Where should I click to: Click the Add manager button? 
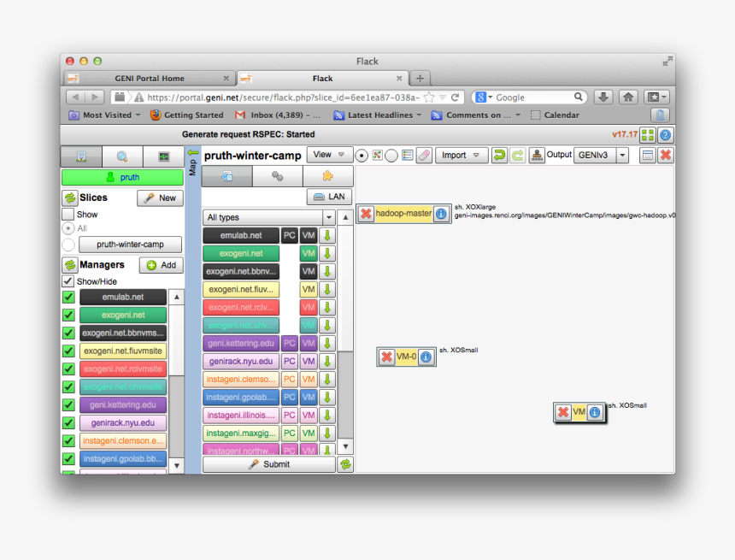[162, 265]
